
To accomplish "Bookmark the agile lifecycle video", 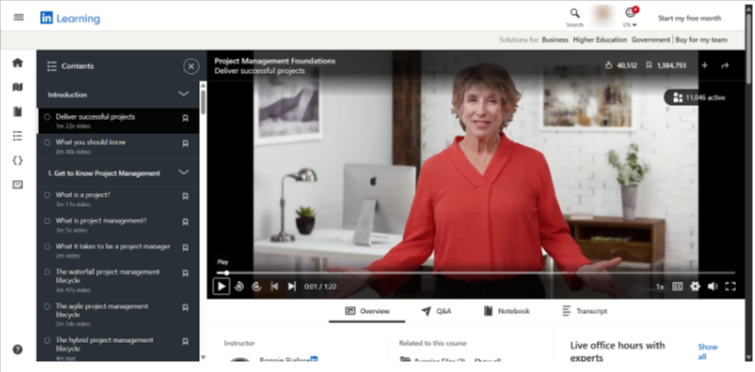I will click(185, 308).
